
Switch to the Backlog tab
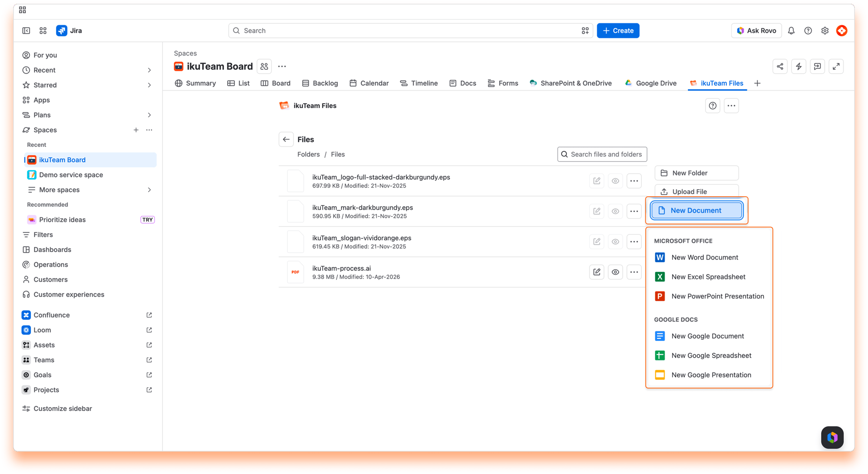point(320,83)
